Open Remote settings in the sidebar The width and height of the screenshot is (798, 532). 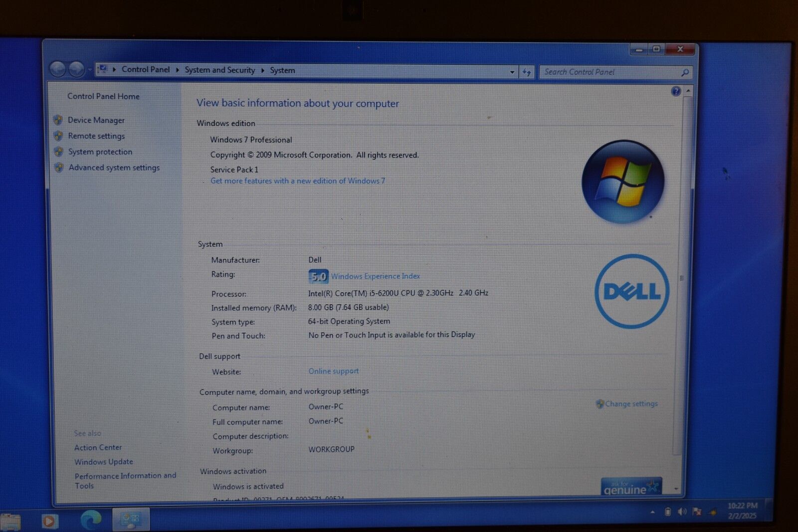(x=96, y=136)
